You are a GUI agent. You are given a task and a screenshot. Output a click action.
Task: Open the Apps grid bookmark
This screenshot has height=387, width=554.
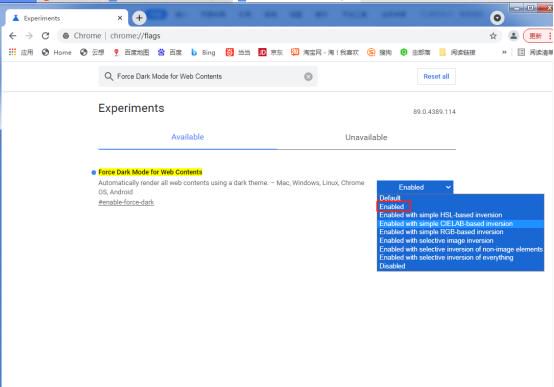[x=21, y=52]
